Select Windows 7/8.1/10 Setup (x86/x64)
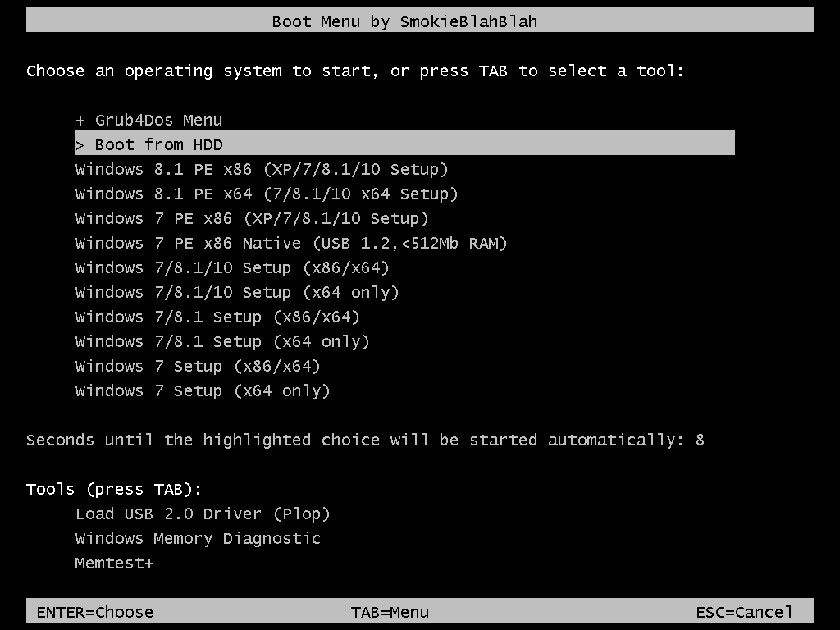The width and height of the screenshot is (840, 630). coord(232,268)
